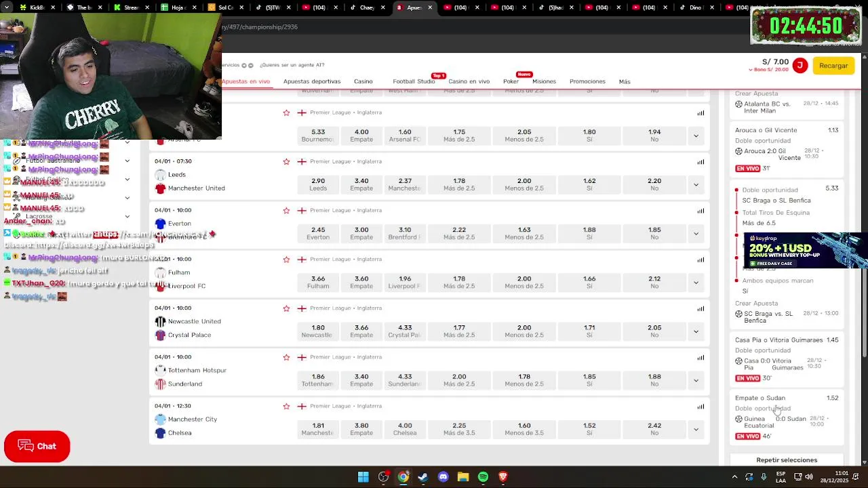
Task: Open statistics icon for Everton vs Brentford
Action: 701,211
